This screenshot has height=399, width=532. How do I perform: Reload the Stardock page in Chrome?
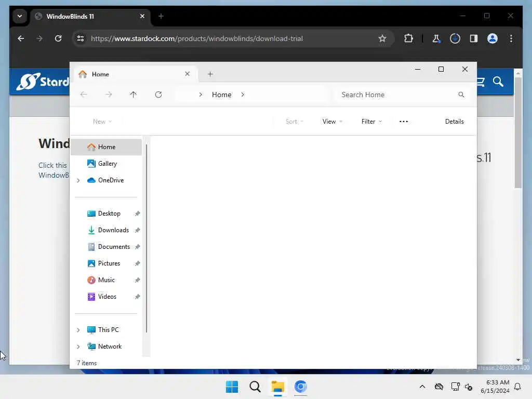(x=58, y=38)
